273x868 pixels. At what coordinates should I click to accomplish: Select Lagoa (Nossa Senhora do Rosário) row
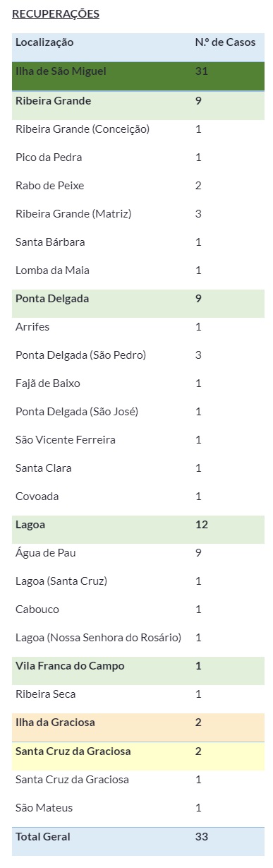tap(138, 637)
